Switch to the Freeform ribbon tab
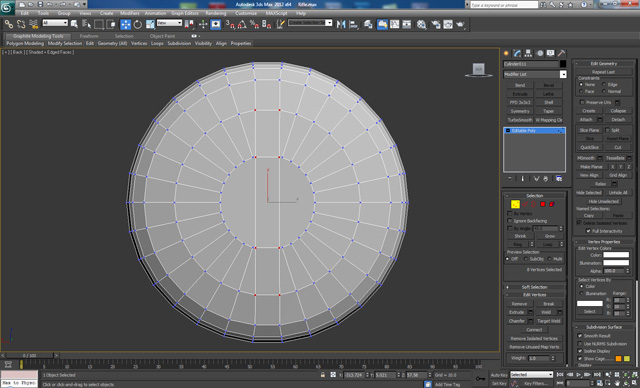Image resolution: width=640 pixels, height=388 pixels. point(89,36)
